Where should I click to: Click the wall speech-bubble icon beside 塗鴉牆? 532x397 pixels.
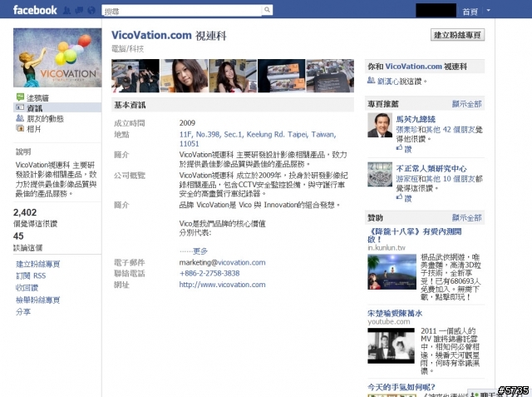pos(20,97)
